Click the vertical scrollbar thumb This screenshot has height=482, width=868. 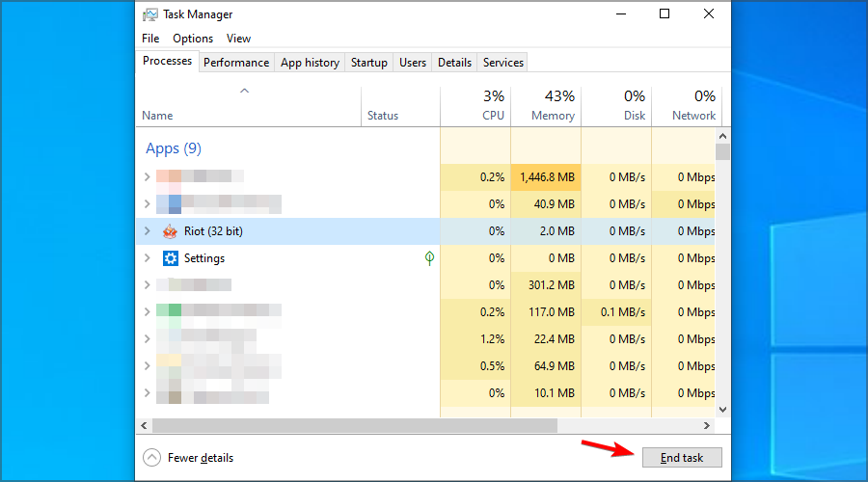[x=722, y=151]
